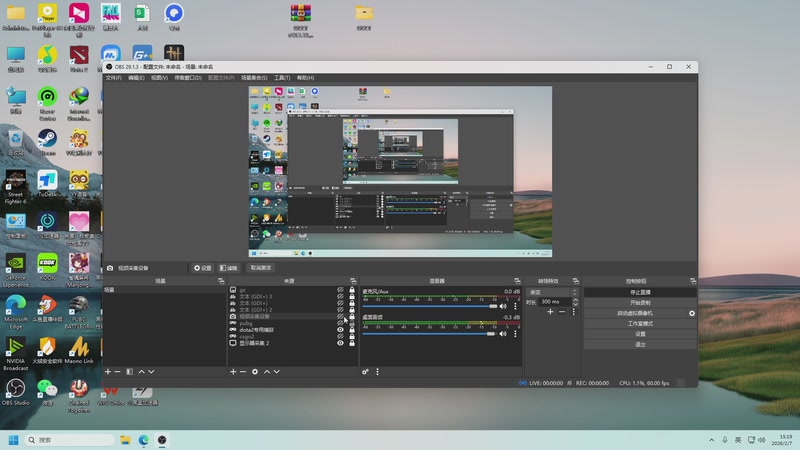Mute the 麦克风/Aux speaker icon
The height and width of the screenshot is (450, 800).
pyautogui.click(x=503, y=306)
